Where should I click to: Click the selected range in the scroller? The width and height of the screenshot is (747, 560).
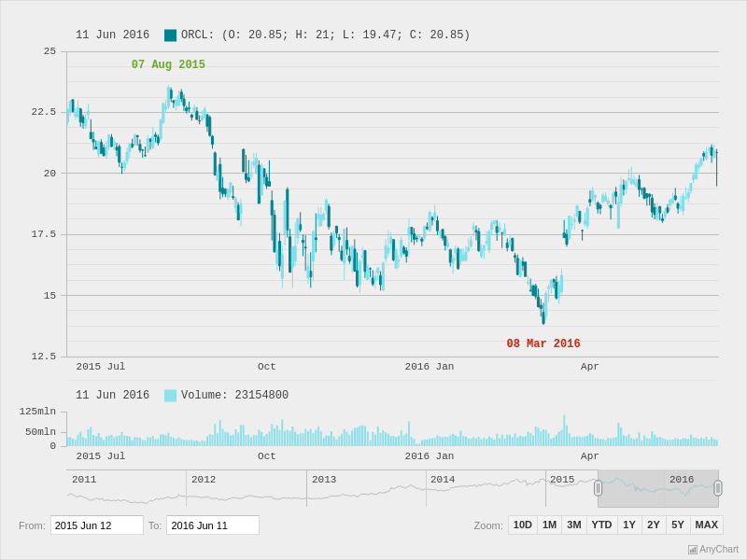tap(658, 488)
